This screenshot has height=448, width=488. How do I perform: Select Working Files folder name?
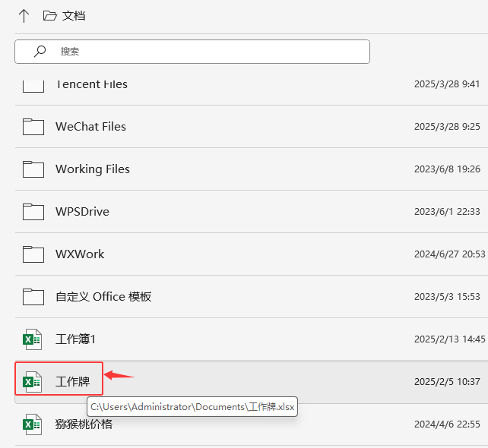click(x=93, y=169)
